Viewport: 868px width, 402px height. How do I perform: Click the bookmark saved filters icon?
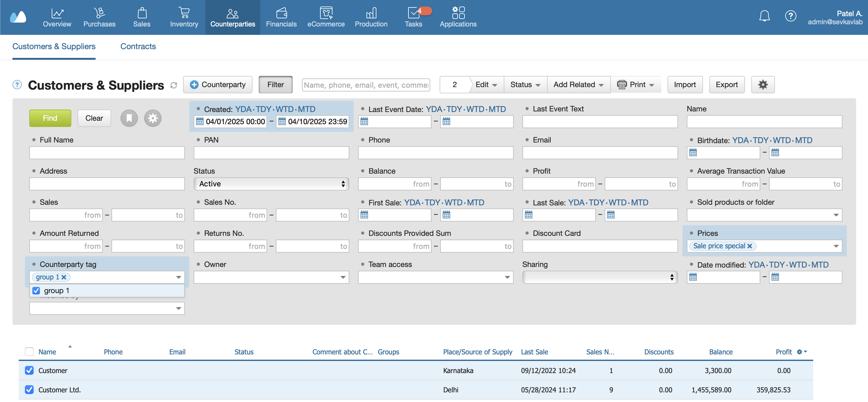tap(129, 118)
